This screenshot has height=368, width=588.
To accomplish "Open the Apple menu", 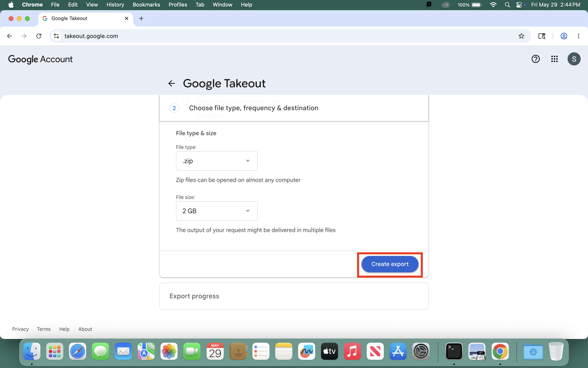I will pyautogui.click(x=11, y=5).
